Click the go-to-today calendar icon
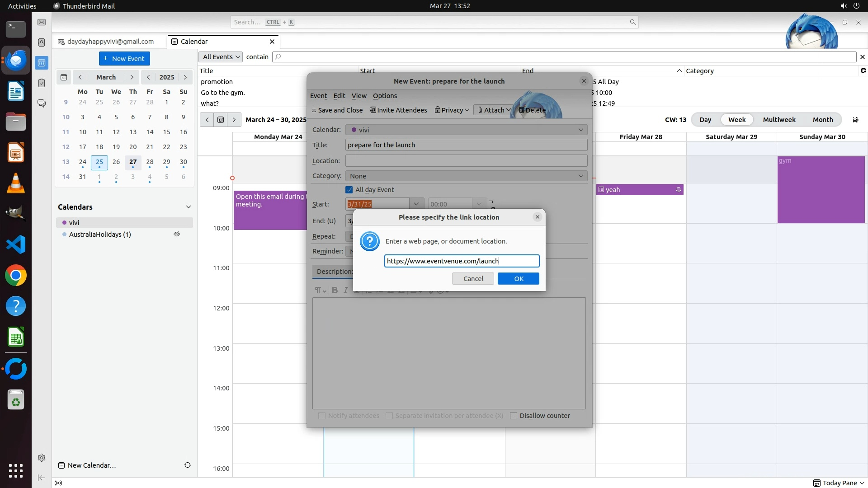Image resolution: width=868 pixels, height=488 pixels. (x=220, y=120)
